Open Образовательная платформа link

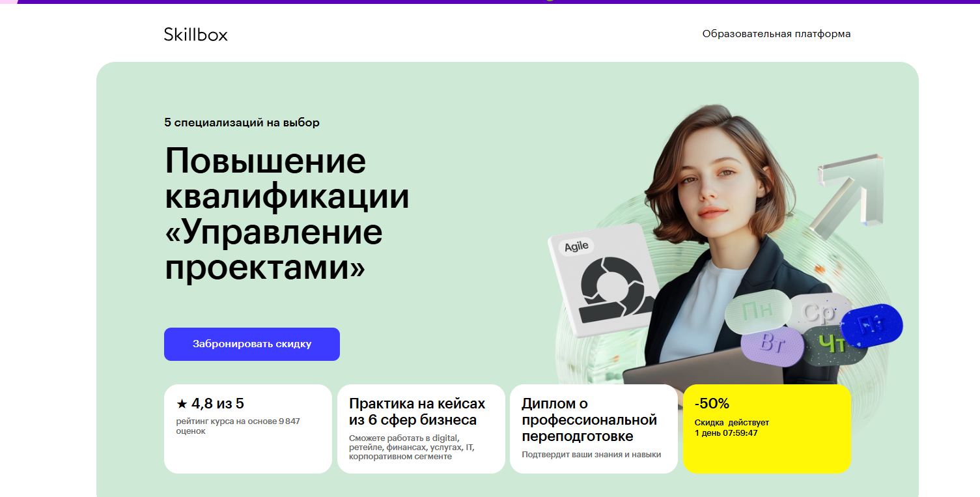coord(776,34)
